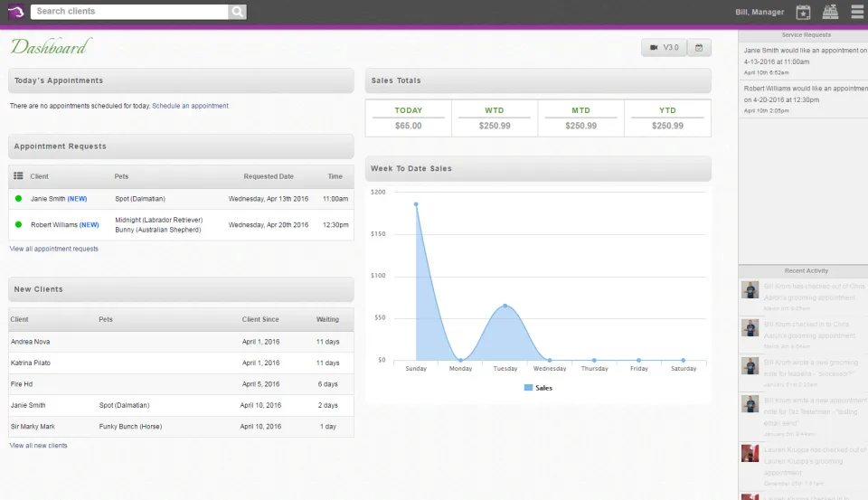Select Sir Marky Mark in New Clients

point(33,427)
